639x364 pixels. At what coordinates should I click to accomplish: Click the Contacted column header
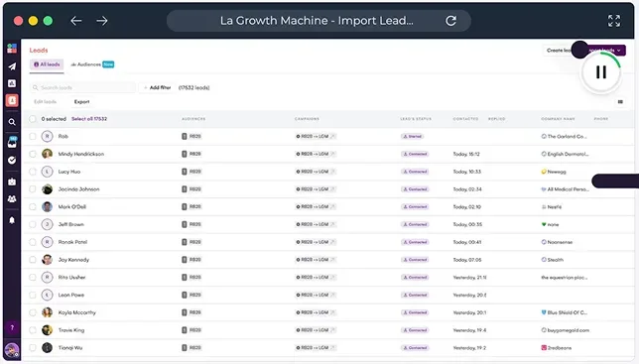pyautogui.click(x=465, y=119)
